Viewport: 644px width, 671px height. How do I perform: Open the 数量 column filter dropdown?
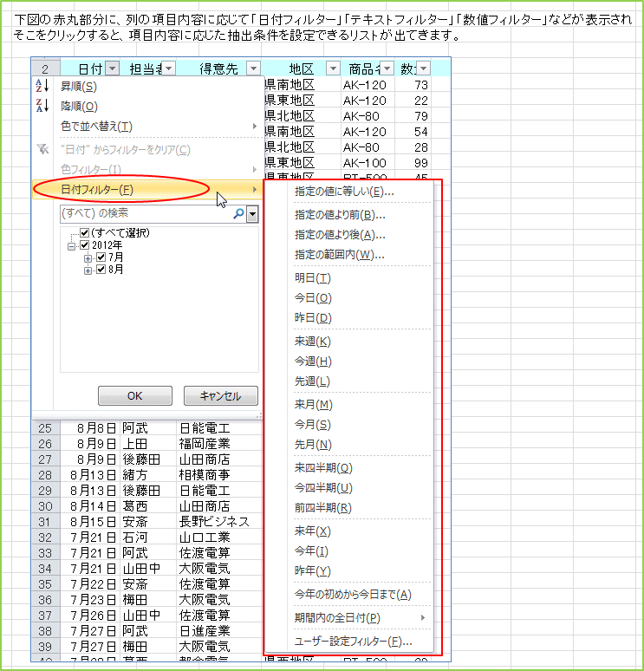(423, 68)
